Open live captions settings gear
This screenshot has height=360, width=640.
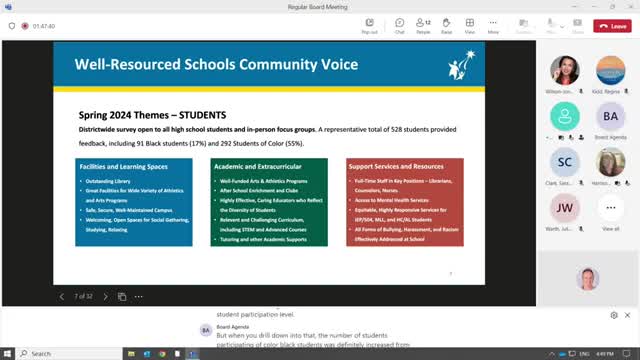click(614, 315)
